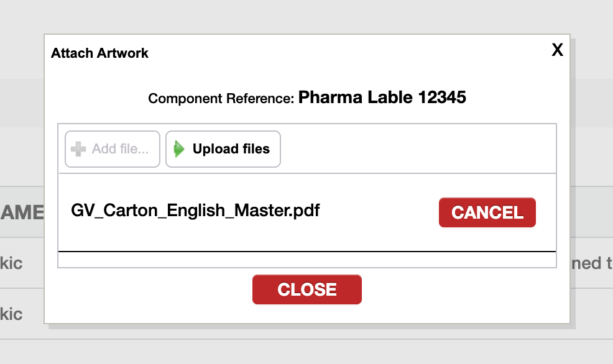Click the green arrow upload icon
This screenshot has height=364, width=613.
179,149
